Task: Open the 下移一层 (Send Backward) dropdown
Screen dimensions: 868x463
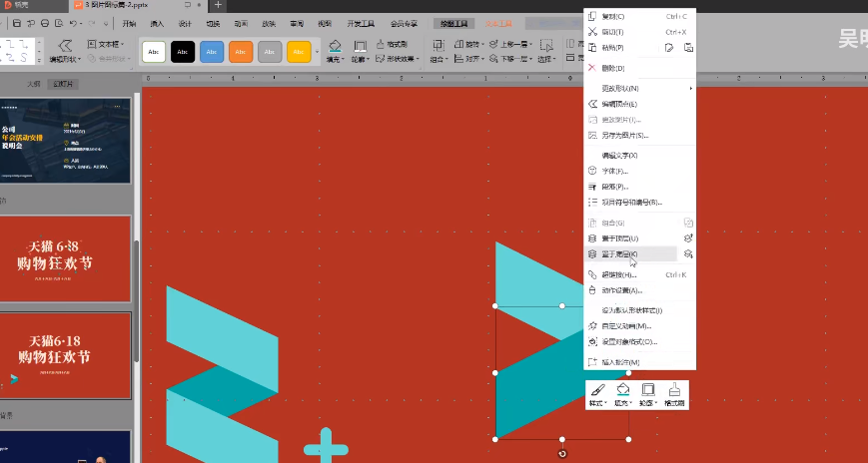Action: pyautogui.click(x=511, y=59)
